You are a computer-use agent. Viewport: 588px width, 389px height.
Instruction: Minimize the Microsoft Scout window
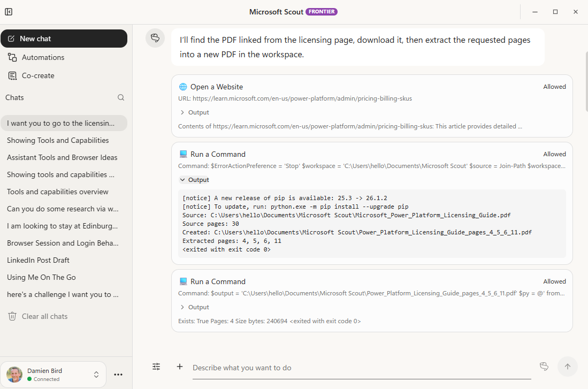pyautogui.click(x=534, y=12)
